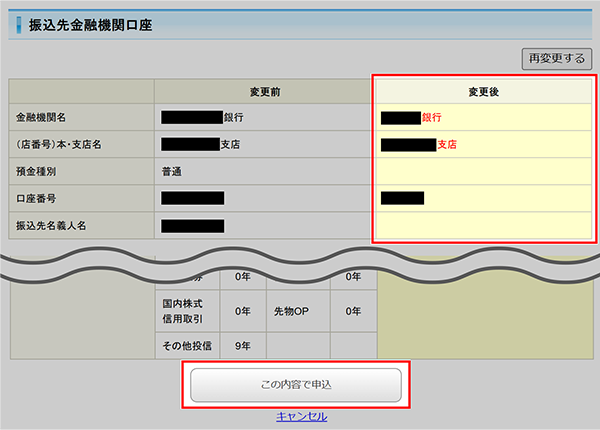The height and width of the screenshot is (430, 600).
Task: Click the (店番号)本・支店名 row label
Action: (x=61, y=144)
